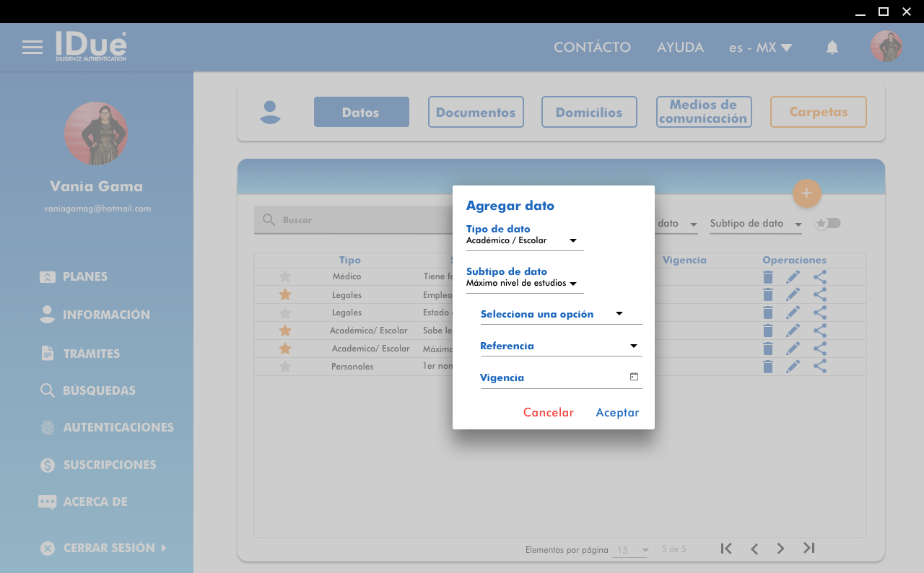Share the Académico/ Escolar Sabe row

tap(819, 331)
